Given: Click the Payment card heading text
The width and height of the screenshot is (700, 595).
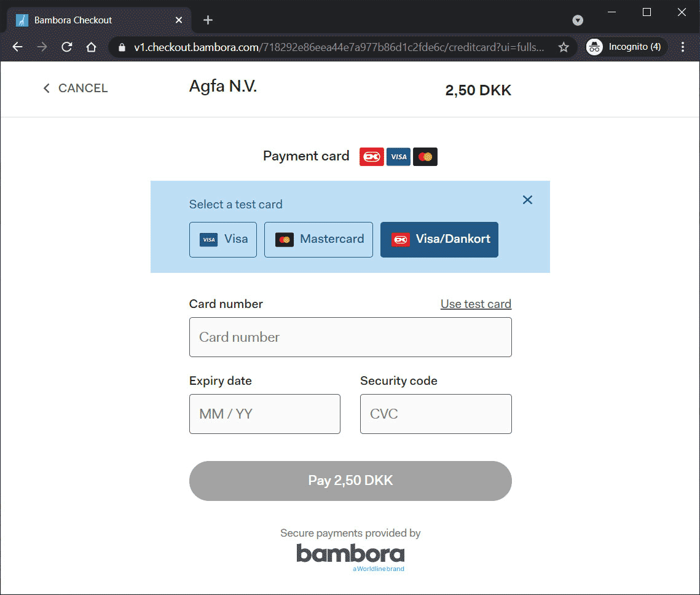Looking at the screenshot, I should click(x=306, y=156).
